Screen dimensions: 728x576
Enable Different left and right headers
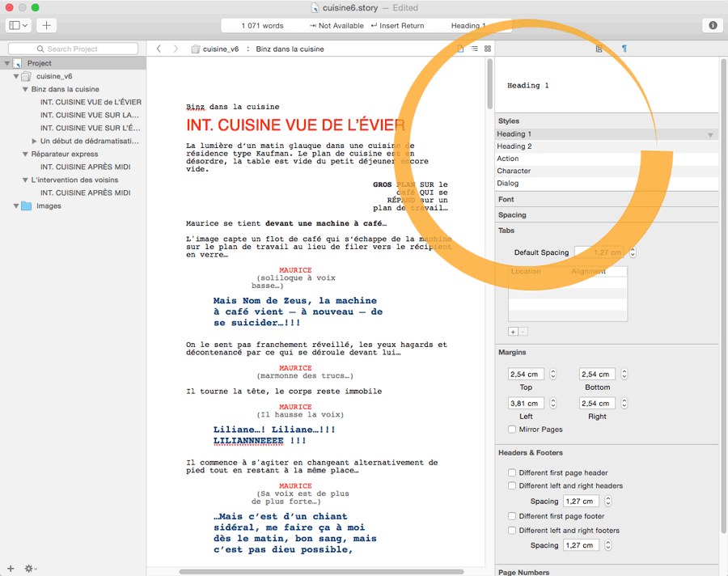point(512,485)
